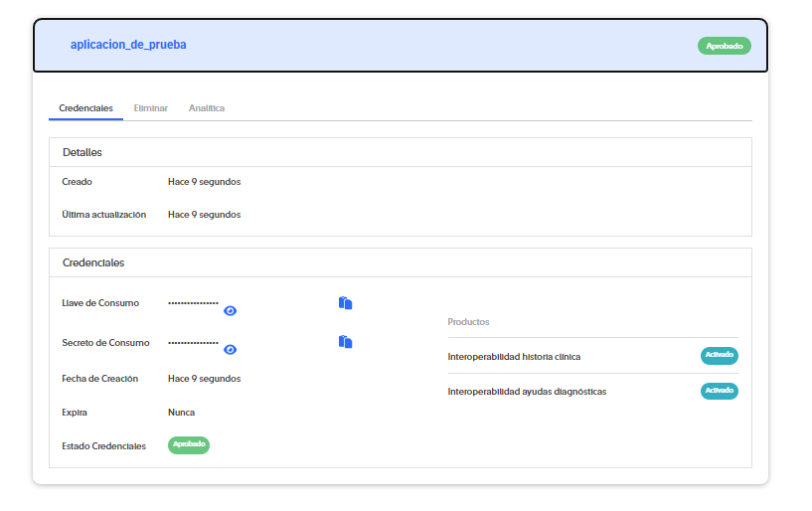
Task: Select the Interoperabilidad ayudas diagnósticas product
Action: pos(527,392)
